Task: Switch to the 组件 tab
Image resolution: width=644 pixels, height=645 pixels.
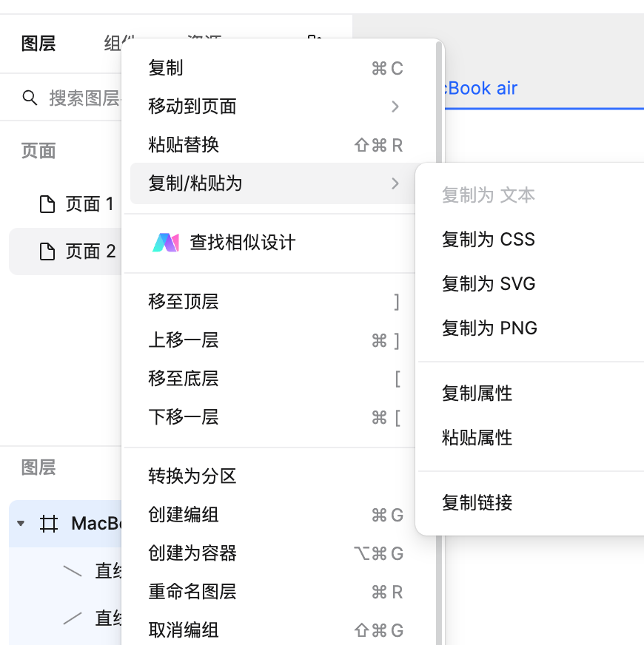Action: tap(116, 44)
